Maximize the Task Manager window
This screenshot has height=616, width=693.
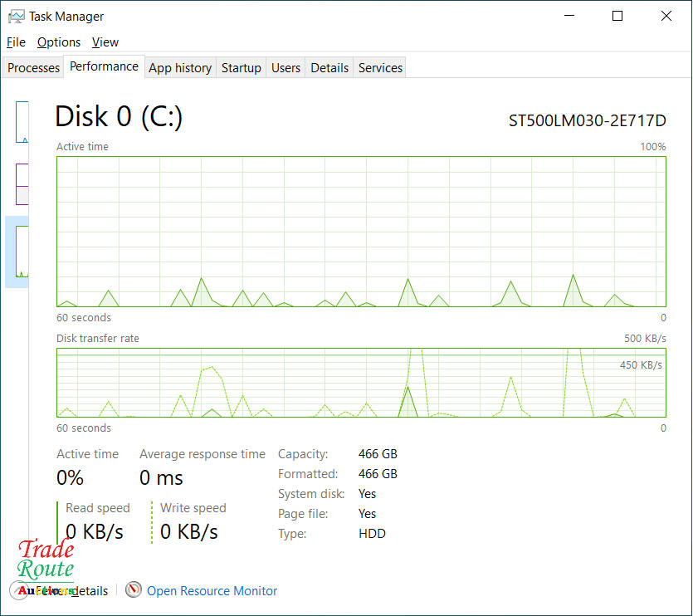coord(617,16)
